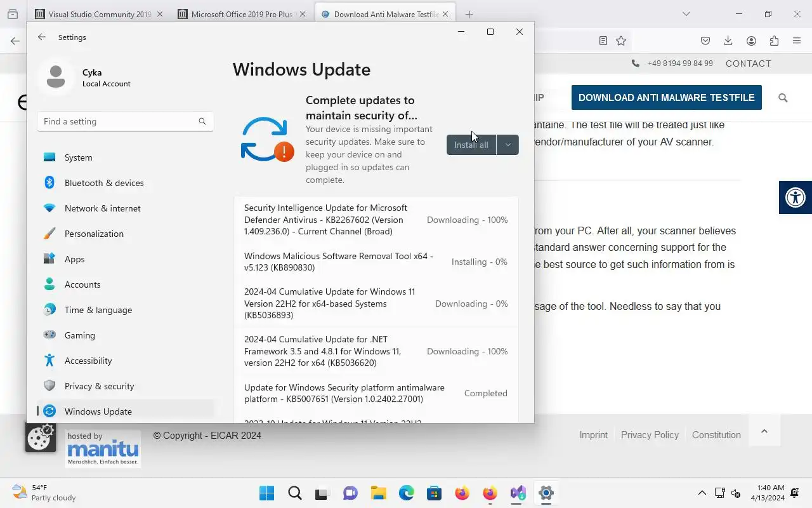The height and width of the screenshot is (508, 812).
Task: Select Windows Update in the sidebar
Action: tap(126, 411)
